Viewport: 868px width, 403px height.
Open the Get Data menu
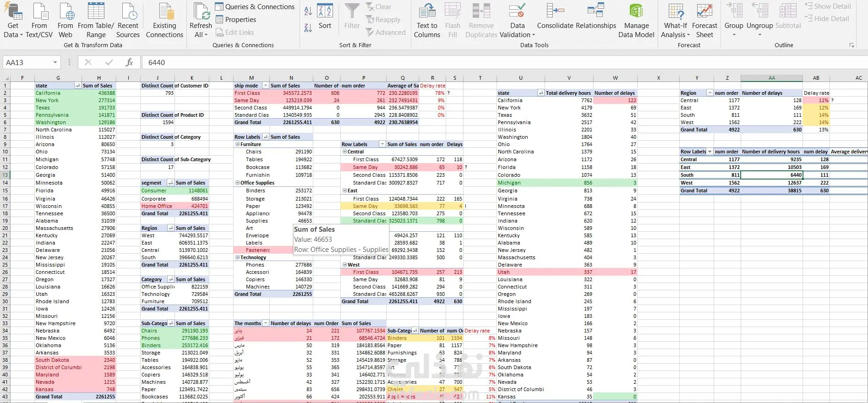coord(13,21)
